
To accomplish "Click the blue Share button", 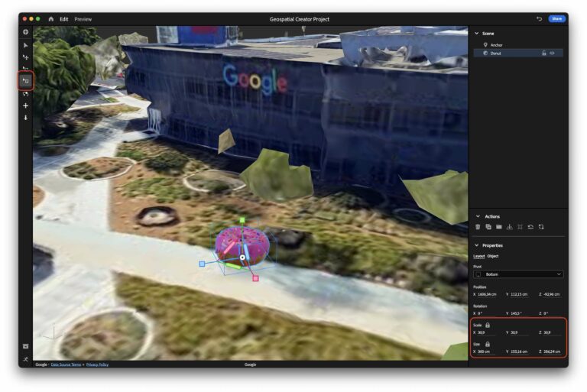I will [x=556, y=18].
